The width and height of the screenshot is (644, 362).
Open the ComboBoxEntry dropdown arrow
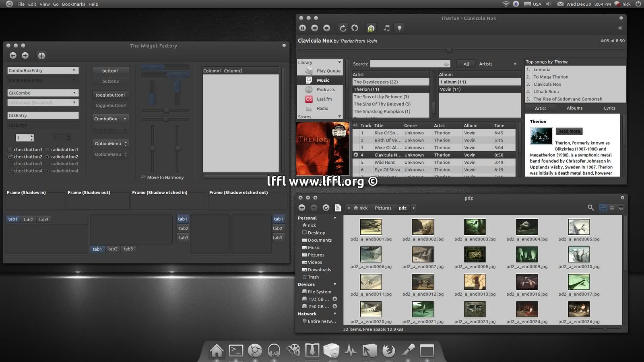(74, 70)
